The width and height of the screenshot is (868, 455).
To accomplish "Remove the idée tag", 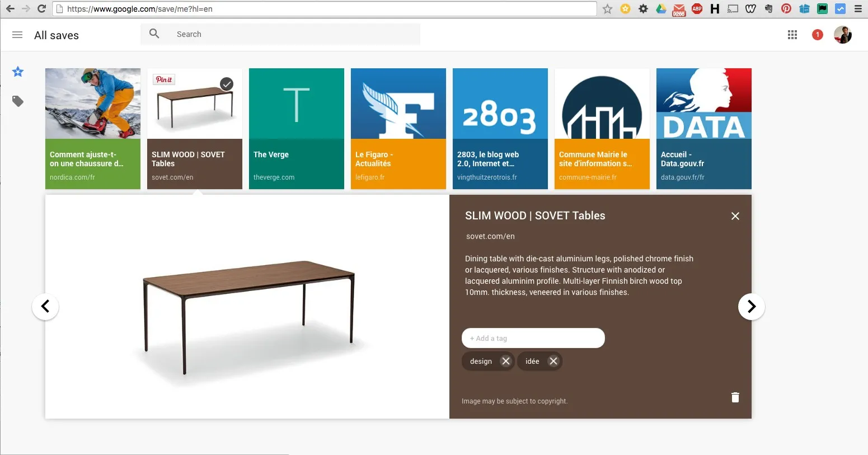I will (x=553, y=361).
